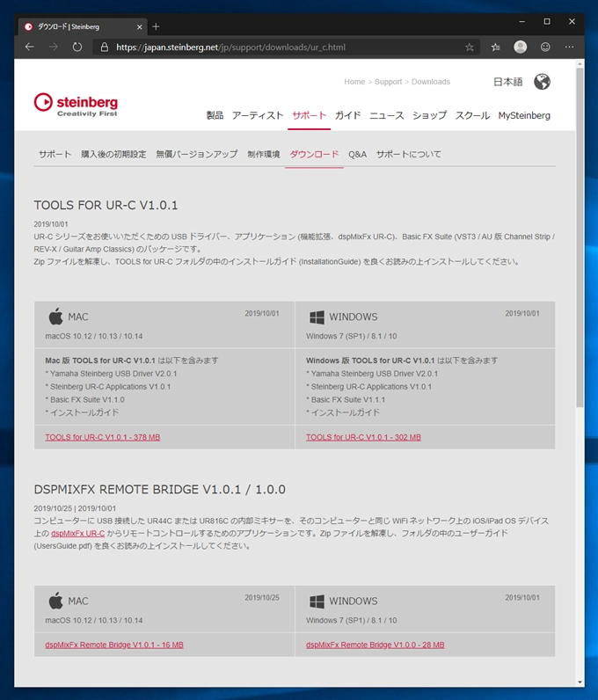Minimize the browser window
Viewport: 598px width, 700px height.
521,21
